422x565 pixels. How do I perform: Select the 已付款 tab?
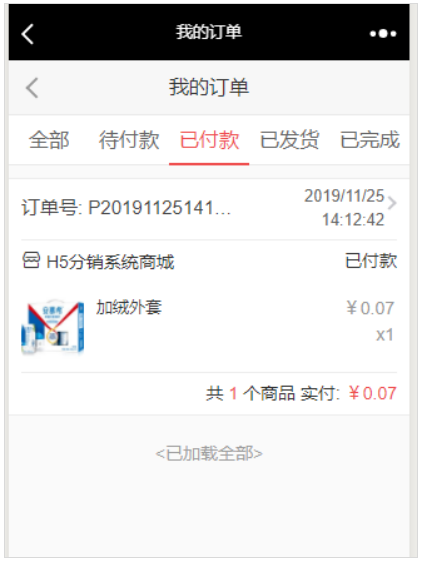tap(209, 140)
